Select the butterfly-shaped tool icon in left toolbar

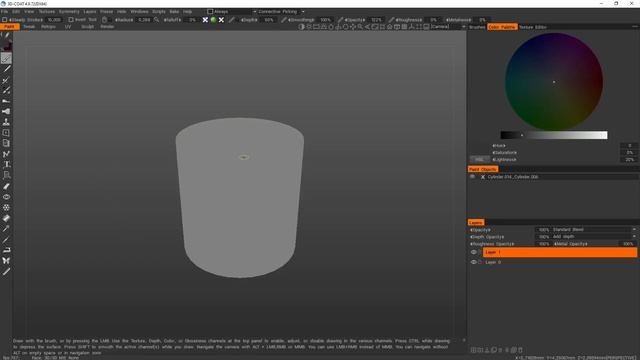6,260
